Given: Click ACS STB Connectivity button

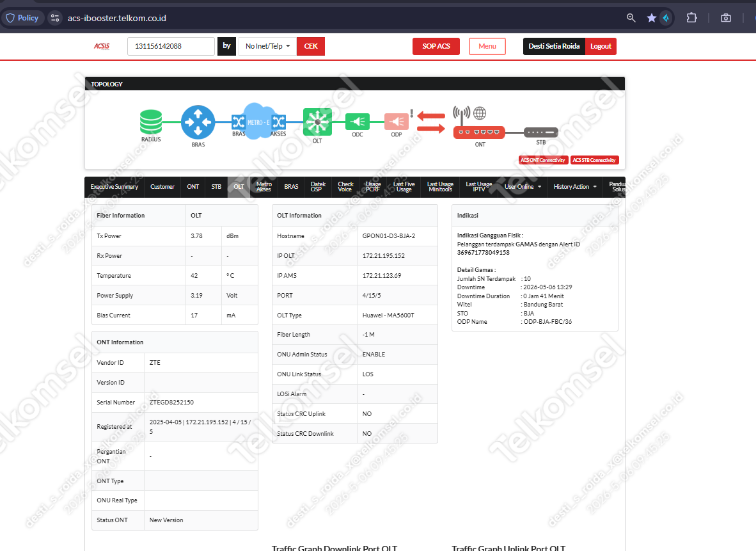Looking at the screenshot, I should 594,160.
